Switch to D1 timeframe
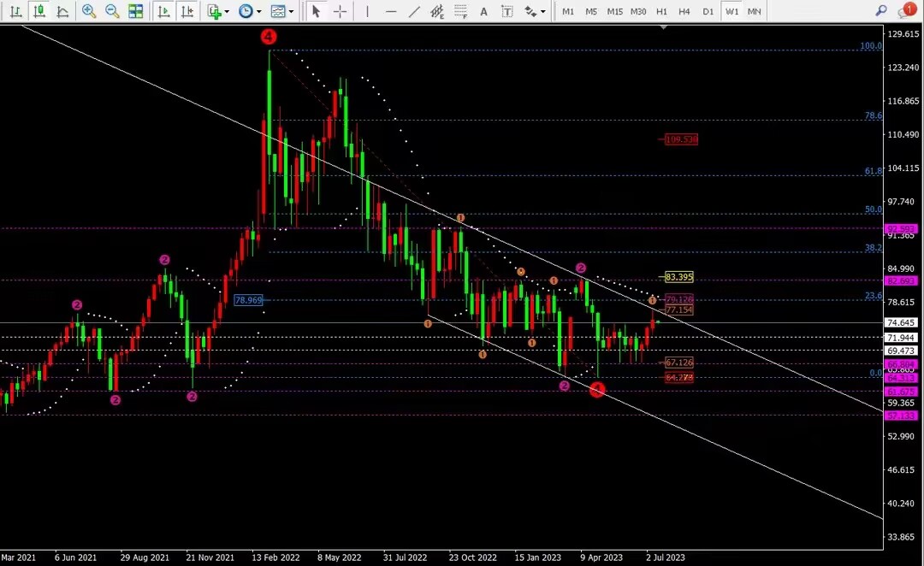 click(708, 11)
